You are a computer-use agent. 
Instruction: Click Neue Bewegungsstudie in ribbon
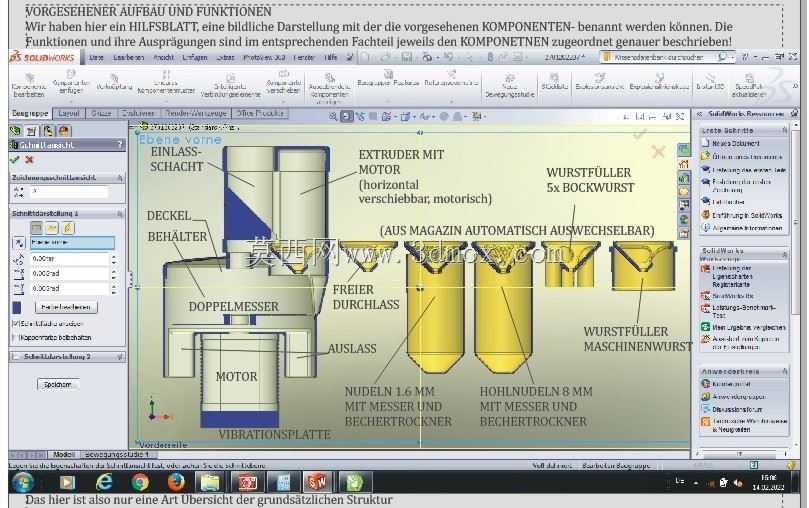(x=509, y=87)
